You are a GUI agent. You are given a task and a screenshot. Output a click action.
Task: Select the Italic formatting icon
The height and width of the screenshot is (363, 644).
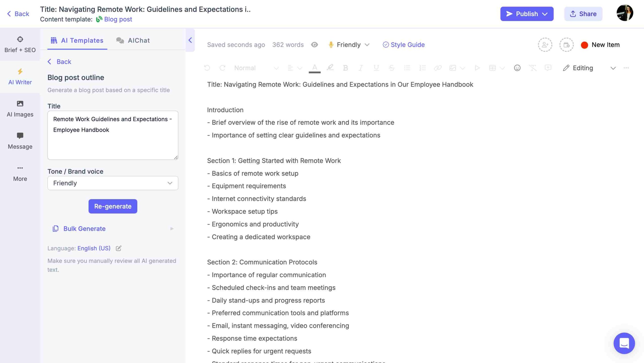pos(360,68)
